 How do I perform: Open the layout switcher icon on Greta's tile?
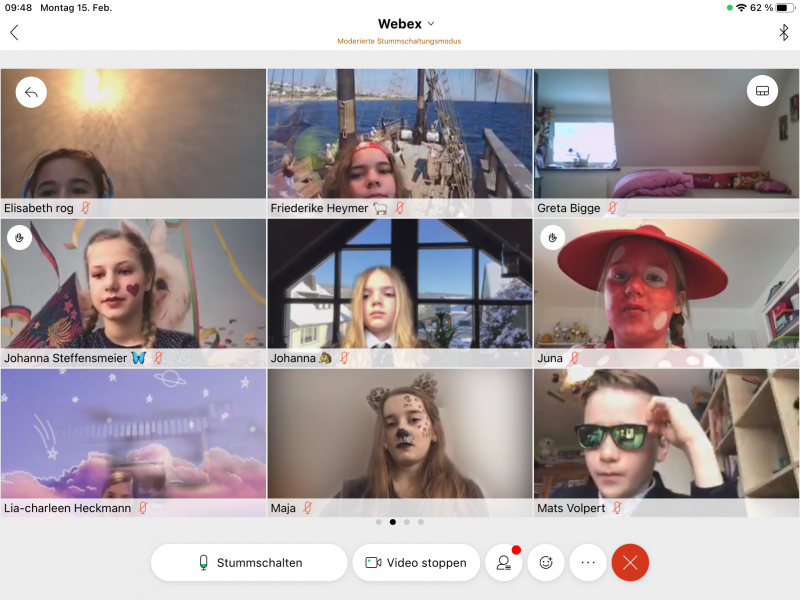coord(762,91)
